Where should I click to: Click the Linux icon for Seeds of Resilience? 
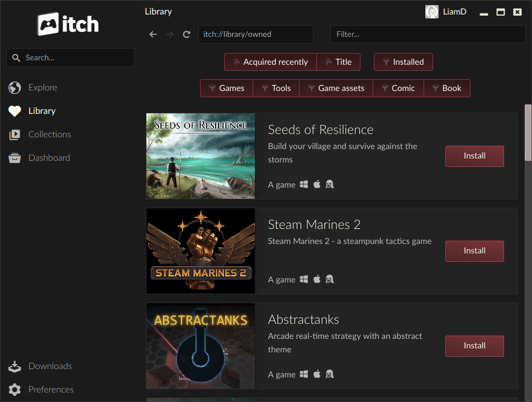point(330,184)
